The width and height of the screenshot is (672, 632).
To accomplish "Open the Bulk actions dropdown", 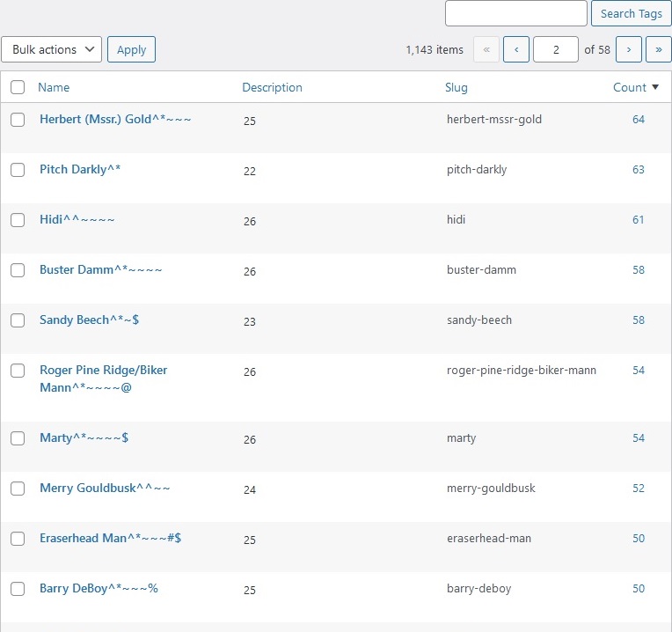I will tap(52, 49).
